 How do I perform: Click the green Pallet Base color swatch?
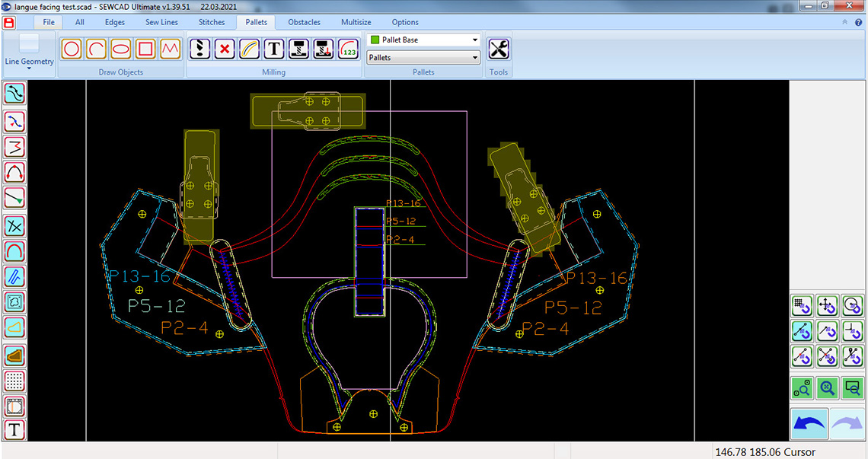(x=375, y=40)
